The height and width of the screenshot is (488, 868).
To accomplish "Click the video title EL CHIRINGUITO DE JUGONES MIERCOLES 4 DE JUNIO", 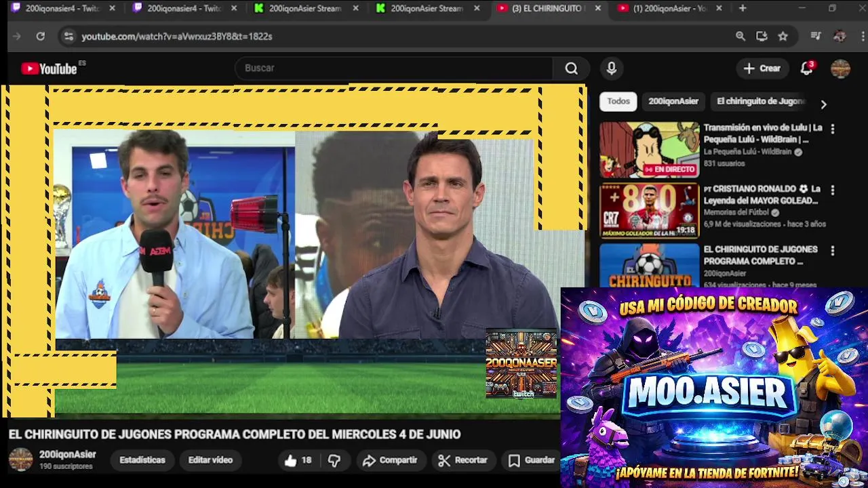I will [x=235, y=434].
